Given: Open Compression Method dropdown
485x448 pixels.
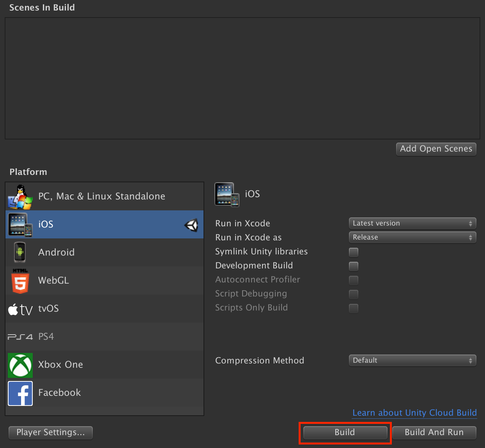Looking at the screenshot, I should click(x=412, y=360).
